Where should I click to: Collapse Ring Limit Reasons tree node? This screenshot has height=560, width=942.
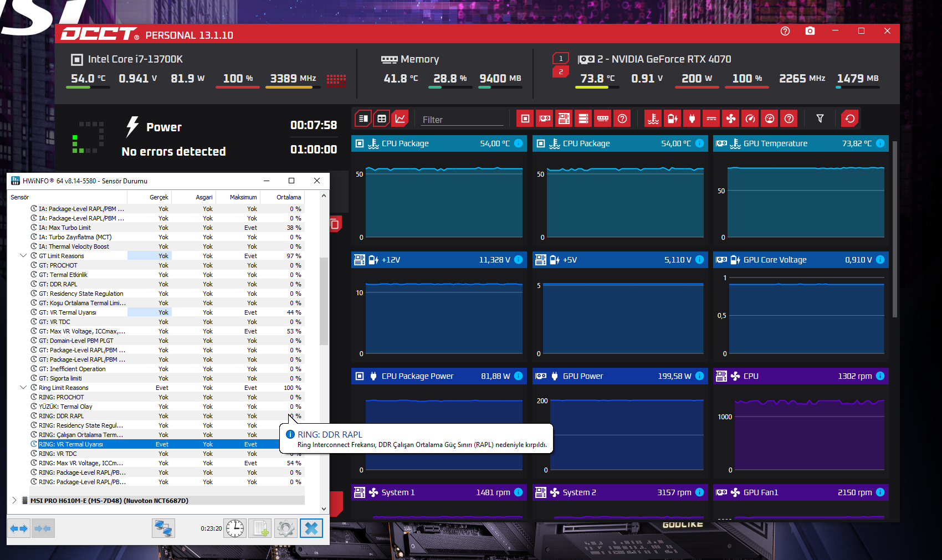23,388
